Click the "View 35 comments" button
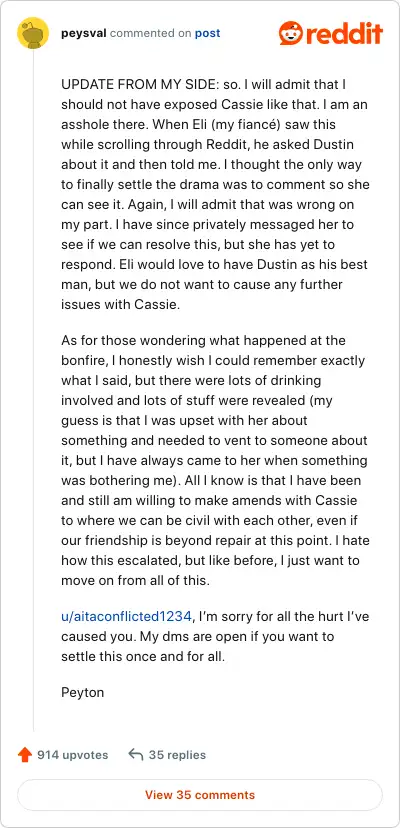This screenshot has width=400, height=828. click(x=200, y=795)
